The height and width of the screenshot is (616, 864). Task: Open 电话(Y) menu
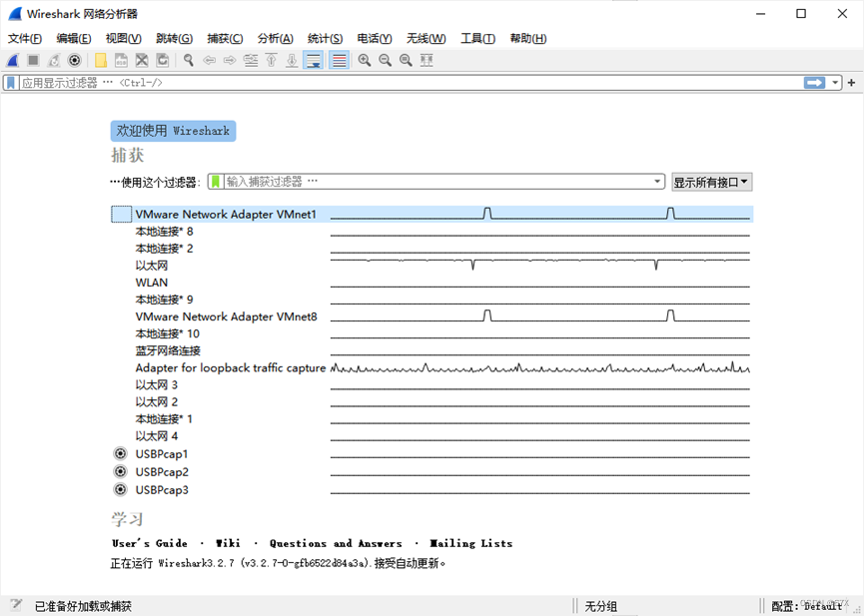tap(375, 38)
